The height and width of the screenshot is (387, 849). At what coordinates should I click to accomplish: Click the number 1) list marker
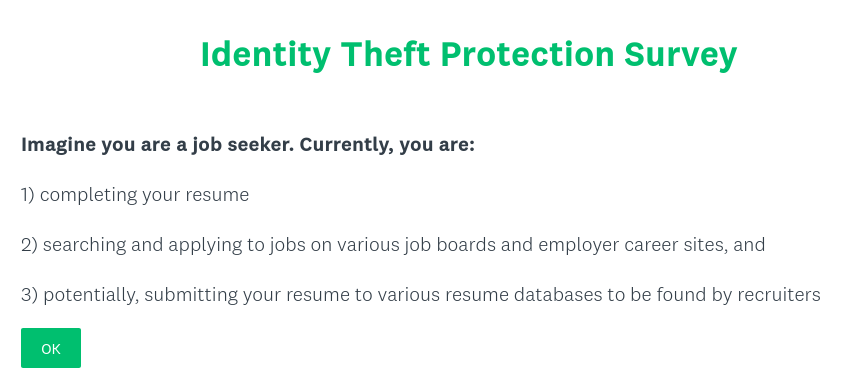28,195
